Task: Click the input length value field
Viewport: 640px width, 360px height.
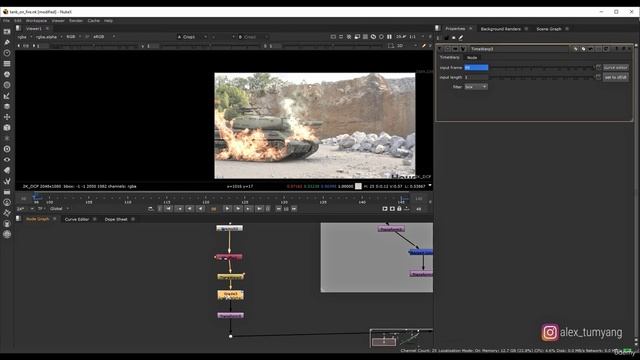Action: [x=476, y=77]
